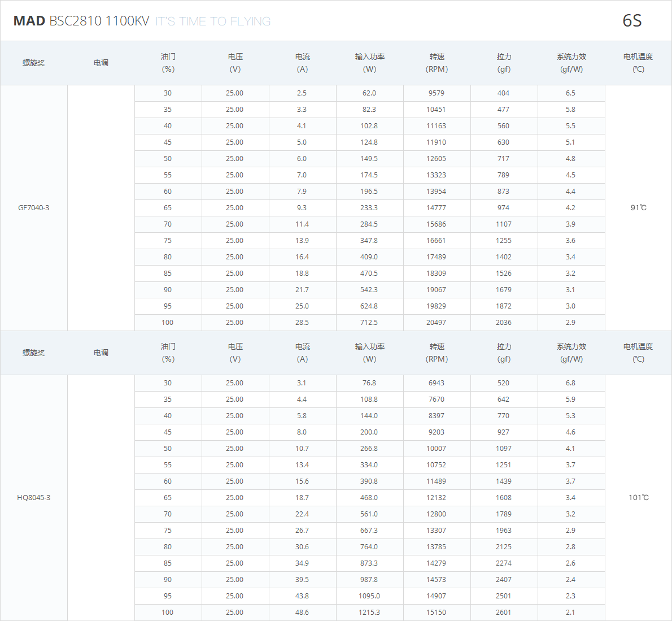Select the 15150 RPM cell
Screen dimensions: 672x621
pos(437,613)
